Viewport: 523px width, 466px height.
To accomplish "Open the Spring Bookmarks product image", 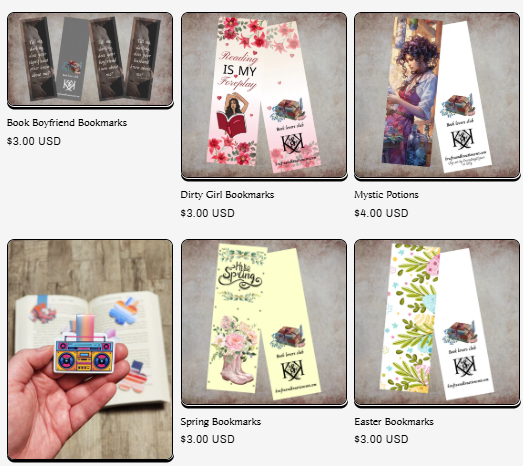I will 264,323.
